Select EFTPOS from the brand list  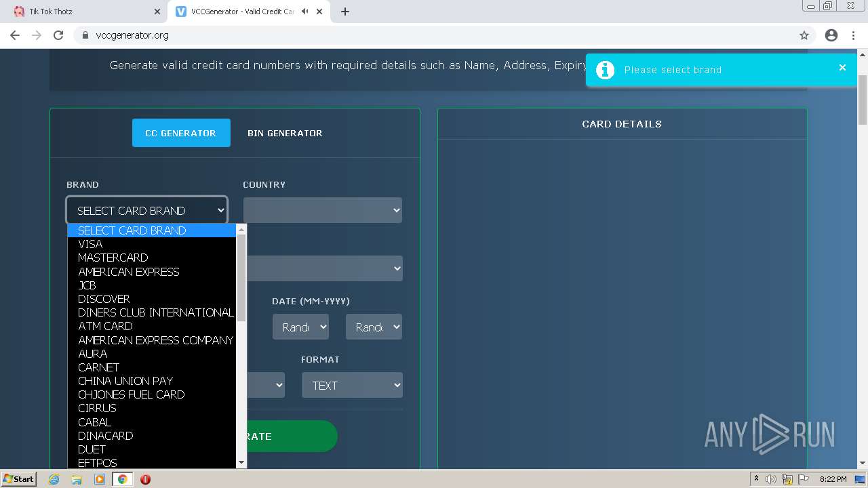152,463
